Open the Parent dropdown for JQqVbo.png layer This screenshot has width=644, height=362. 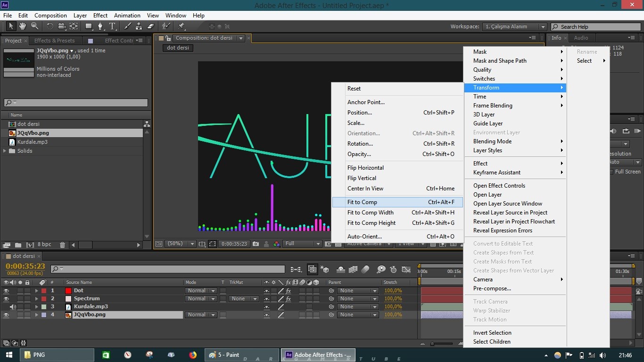tap(357, 315)
